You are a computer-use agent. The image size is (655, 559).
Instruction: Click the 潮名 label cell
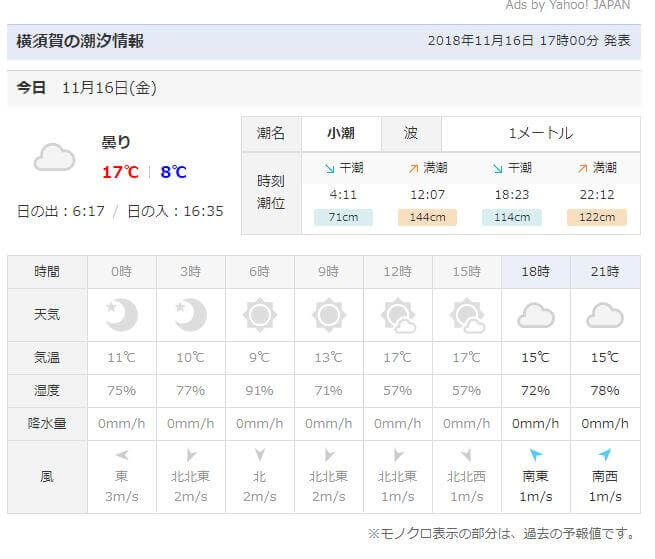(271, 134)
